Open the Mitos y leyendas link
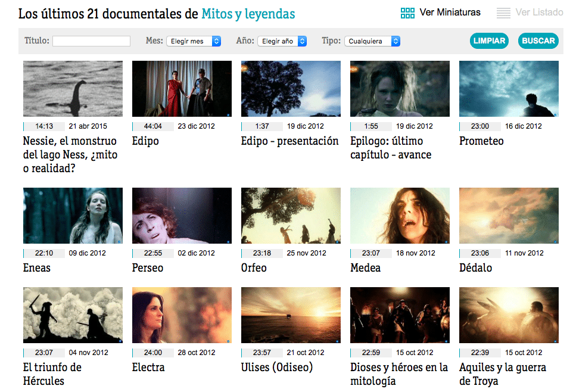The image size is (573, 392). pyautogui.click(x=248, y=14)
